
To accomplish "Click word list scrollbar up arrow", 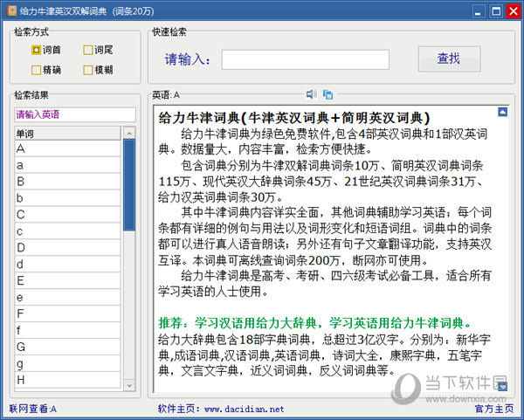I will tap(129, 133).
